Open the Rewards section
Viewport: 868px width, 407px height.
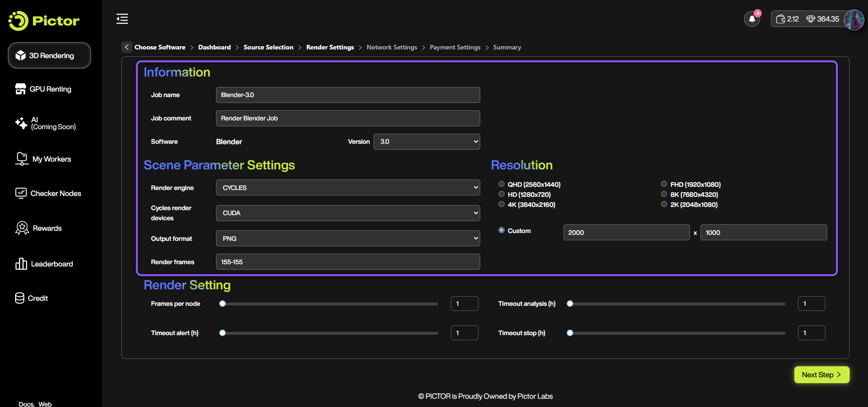47,228
